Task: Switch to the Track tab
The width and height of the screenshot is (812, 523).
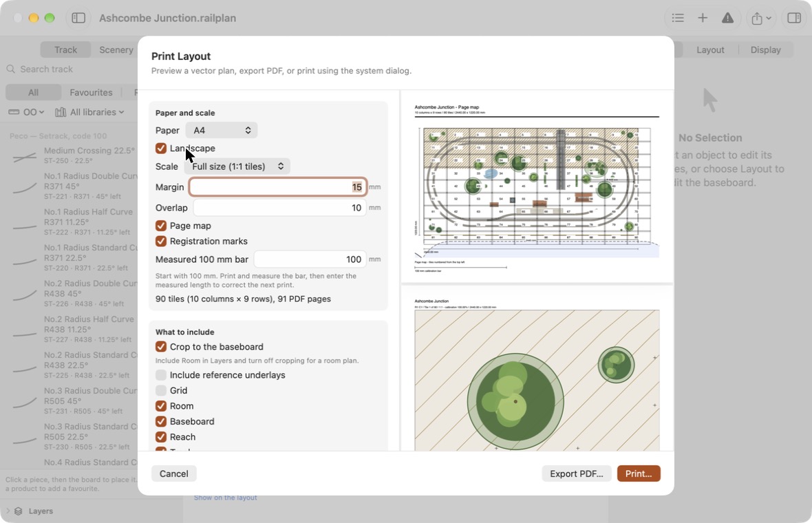Action: pos(66,50)
